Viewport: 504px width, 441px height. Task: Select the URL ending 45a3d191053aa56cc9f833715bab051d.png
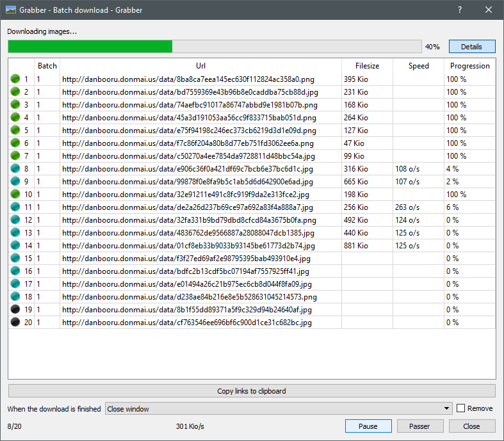189,118
